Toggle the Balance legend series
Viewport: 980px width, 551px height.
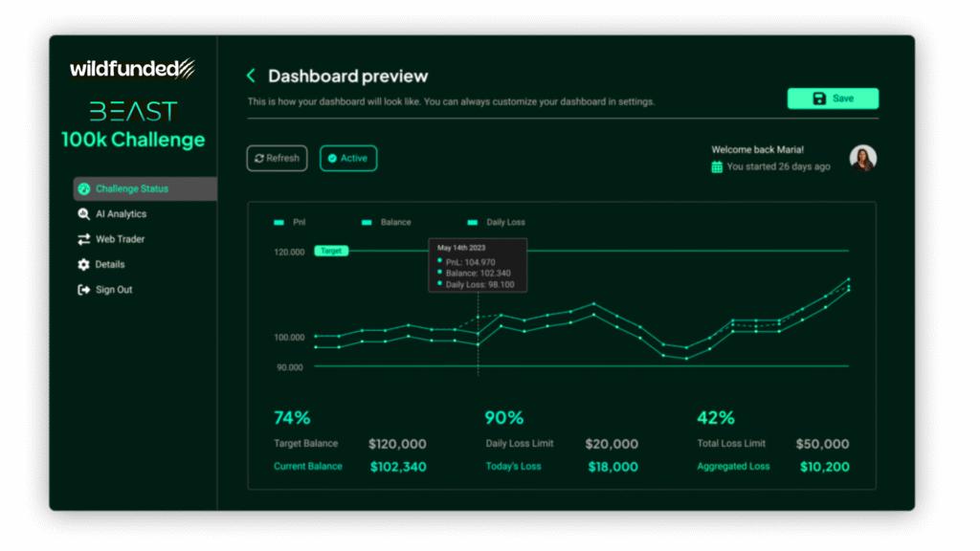pyautogui.click(x=387, y=222)
